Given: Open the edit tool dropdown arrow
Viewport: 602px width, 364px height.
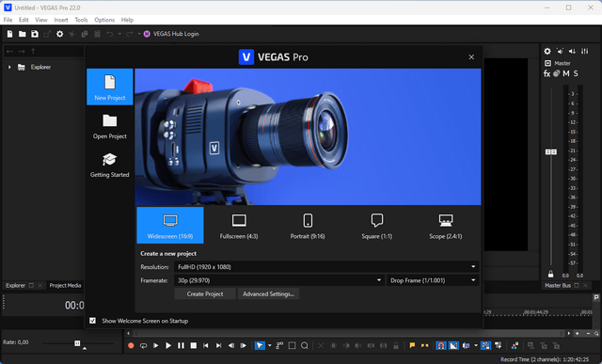Looking at the screenshot, I should coord(269,345).
